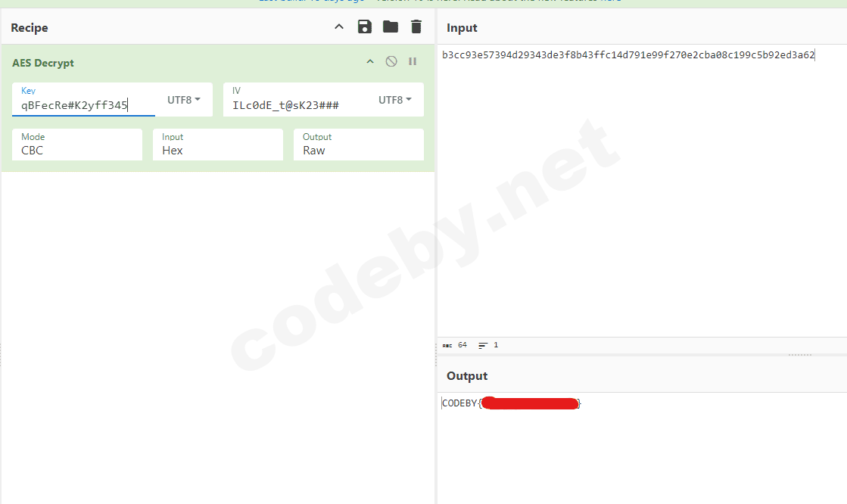Viewport: 847px width, 504px height.
Task: Open IV UTF8 encoding dropdown
Action: (x=395, y=100)
